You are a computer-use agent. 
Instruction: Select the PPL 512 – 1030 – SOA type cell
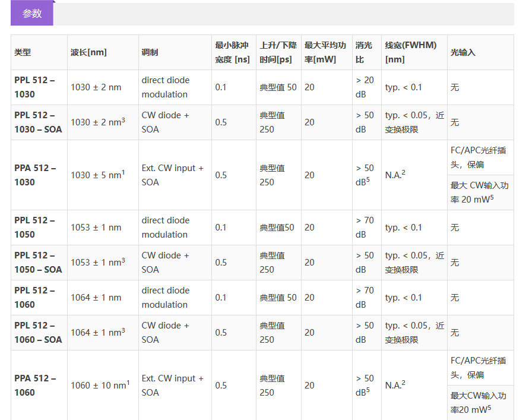38,122
